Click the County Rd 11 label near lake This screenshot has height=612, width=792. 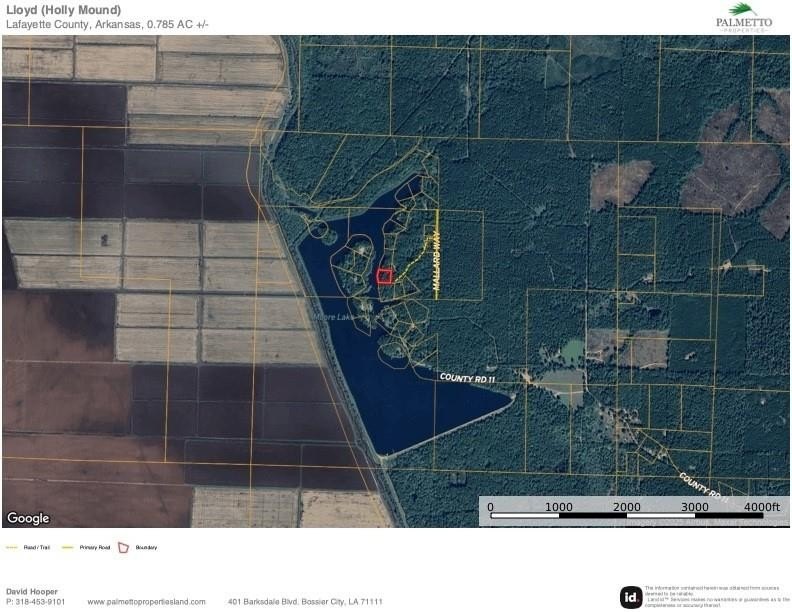coord(468,378)
